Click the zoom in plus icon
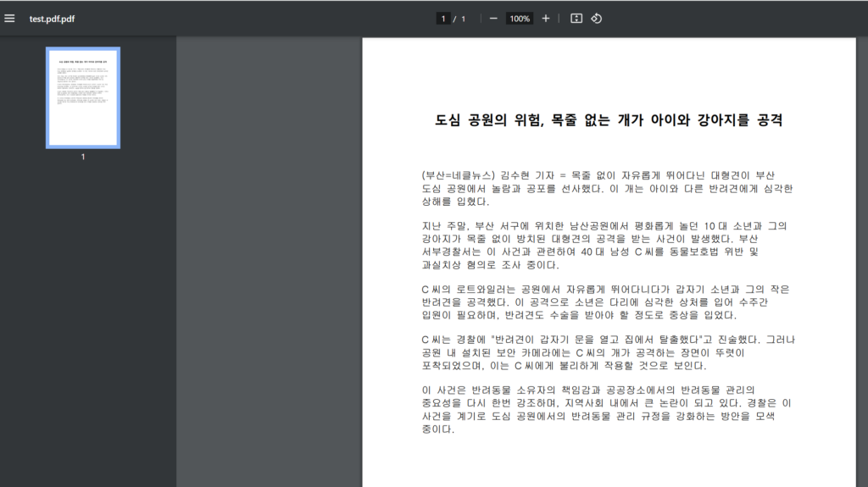This screenshot has width=868, height=487. coord(546,19)
